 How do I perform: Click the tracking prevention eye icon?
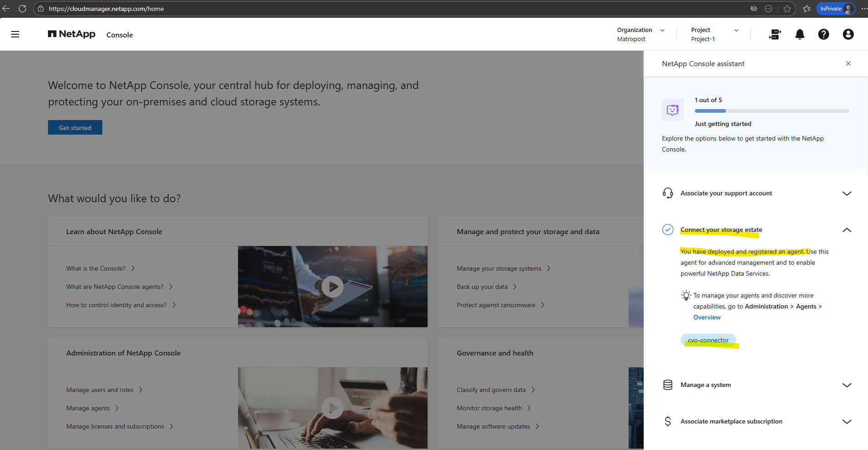[754, 9]
